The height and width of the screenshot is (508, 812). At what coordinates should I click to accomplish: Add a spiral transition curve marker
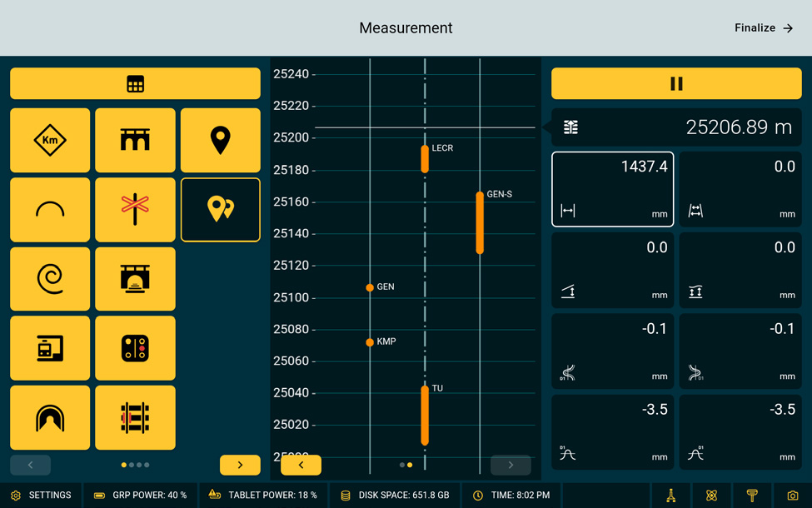(x=50, y=279)
